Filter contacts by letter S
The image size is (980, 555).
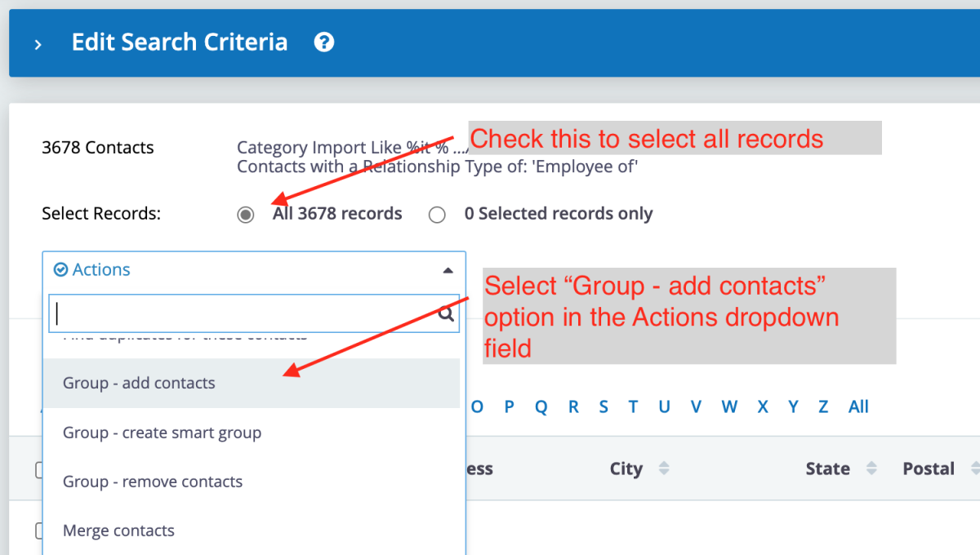[x=604, y=406]
